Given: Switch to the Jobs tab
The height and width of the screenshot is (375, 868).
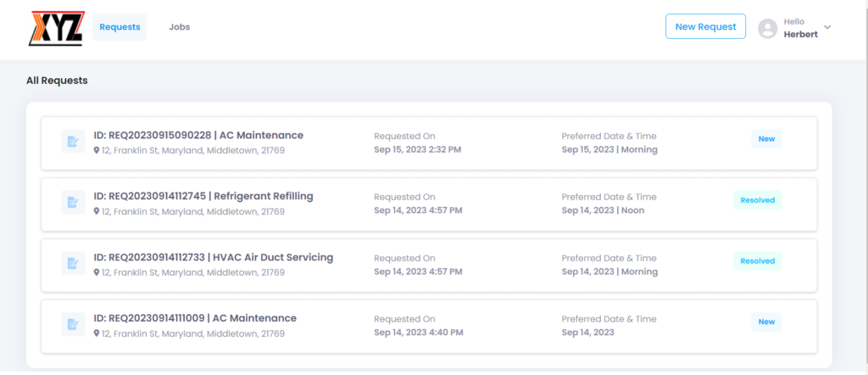Looking at the screenshot, I should (x=180, y=27).
